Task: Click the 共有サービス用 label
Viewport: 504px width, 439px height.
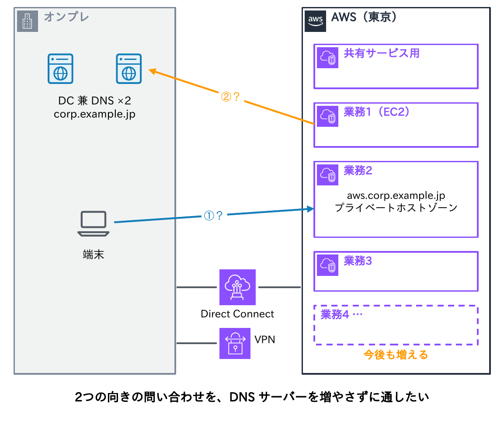Action: (x=382, y=53)
